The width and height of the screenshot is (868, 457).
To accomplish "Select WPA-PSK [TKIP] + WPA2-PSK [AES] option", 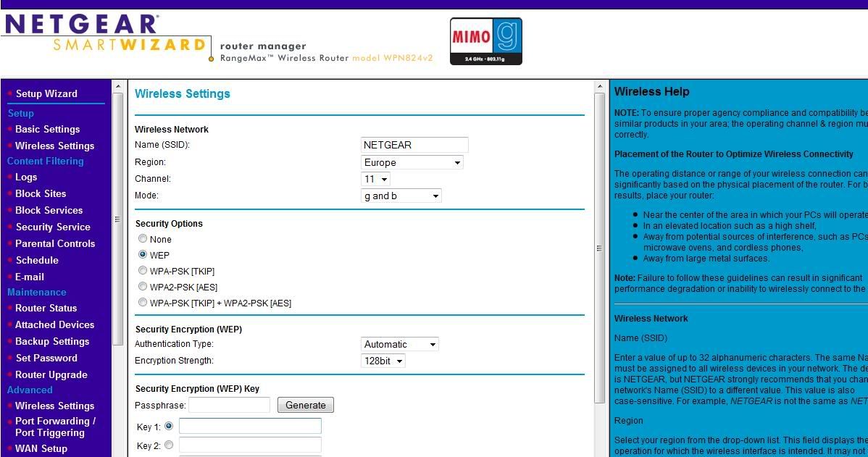I will pyautogui.click(x=143, y=302).
